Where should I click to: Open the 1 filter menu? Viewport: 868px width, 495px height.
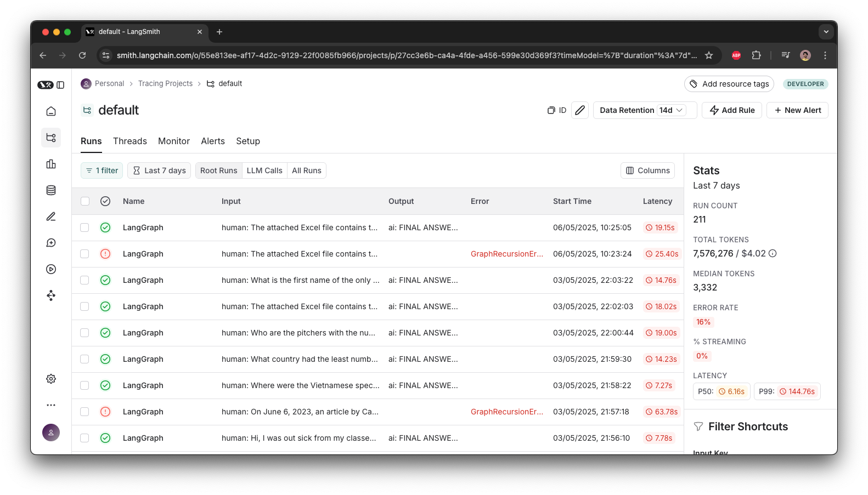[x=102, y=170]
